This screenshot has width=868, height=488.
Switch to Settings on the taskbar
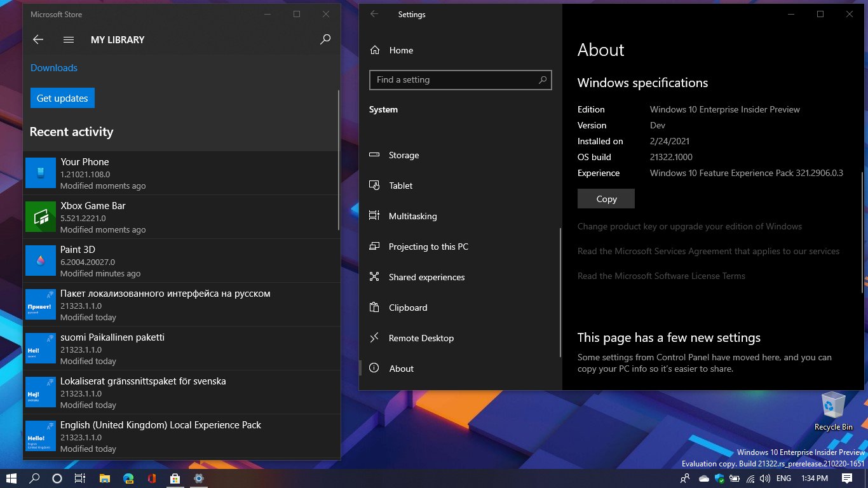[x=198, y=478]
